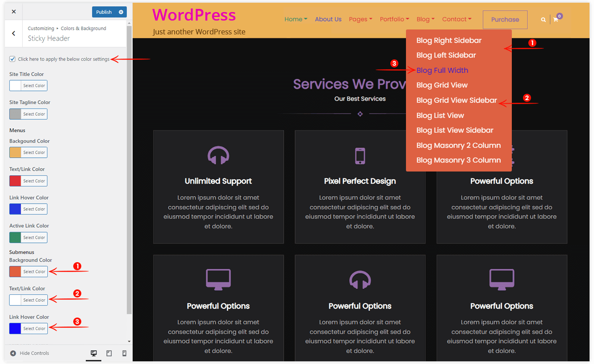Screen dimensions: 594x364
Task: Open Submenus Background Color swatch
Action: [x=15, y=272]
